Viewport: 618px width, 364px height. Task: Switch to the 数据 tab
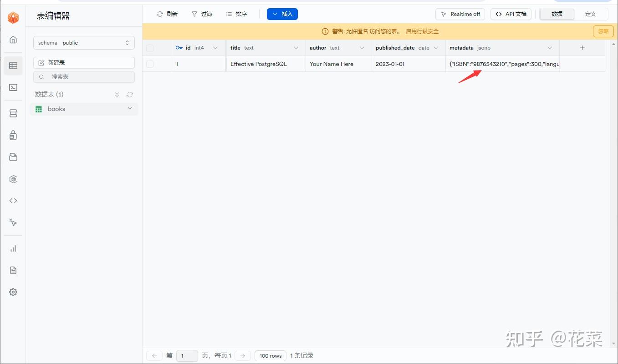[557, 14]
